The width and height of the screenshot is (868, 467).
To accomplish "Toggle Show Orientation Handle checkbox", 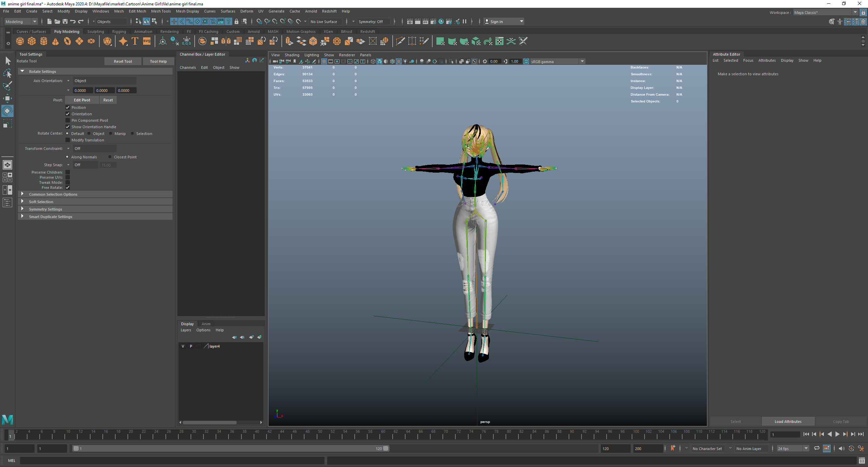I will (x=67, y=127).
